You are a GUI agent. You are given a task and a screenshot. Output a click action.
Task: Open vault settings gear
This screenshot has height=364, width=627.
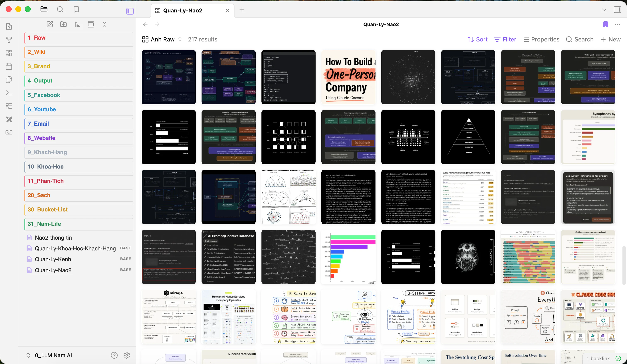click(x=127, y=355)
